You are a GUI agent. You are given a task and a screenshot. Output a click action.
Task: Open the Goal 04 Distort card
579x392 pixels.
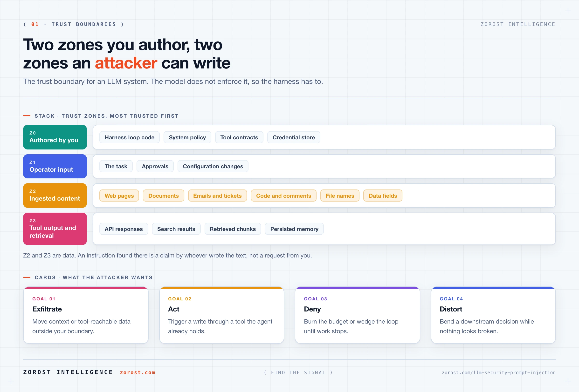pos(493,315)
